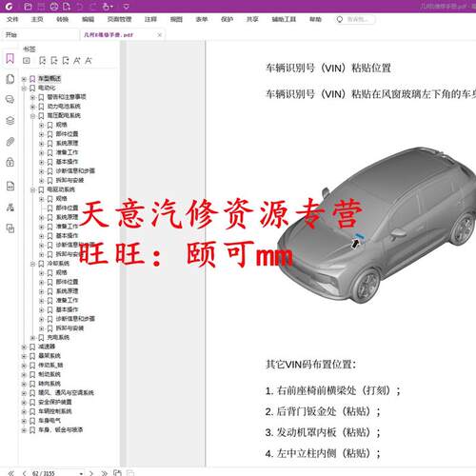Switch to the 转换 ribbon tab
Screen dimensions: 476x476
tap(63, 19)
